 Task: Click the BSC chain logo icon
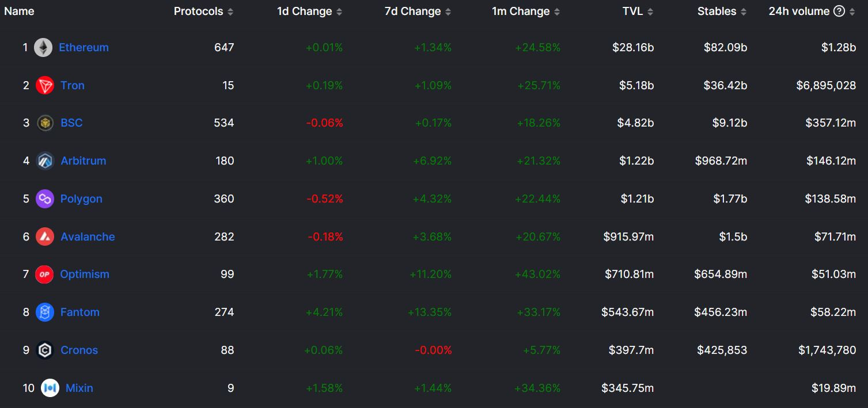pyautogui.click(x=45, y=123)
